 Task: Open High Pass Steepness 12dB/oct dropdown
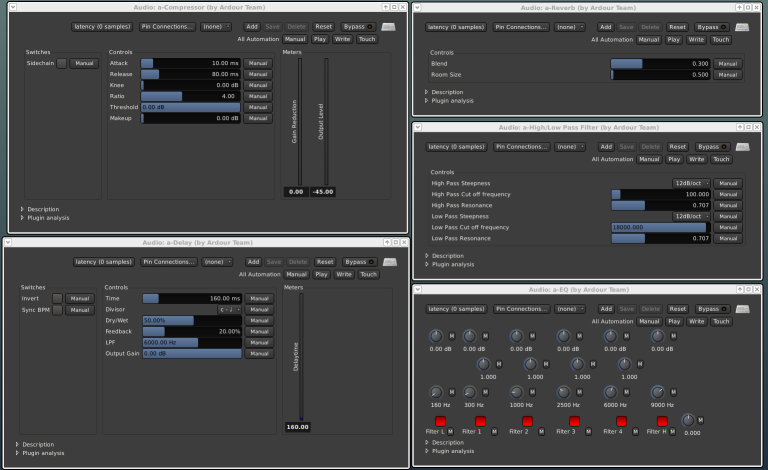click(690, 183)
